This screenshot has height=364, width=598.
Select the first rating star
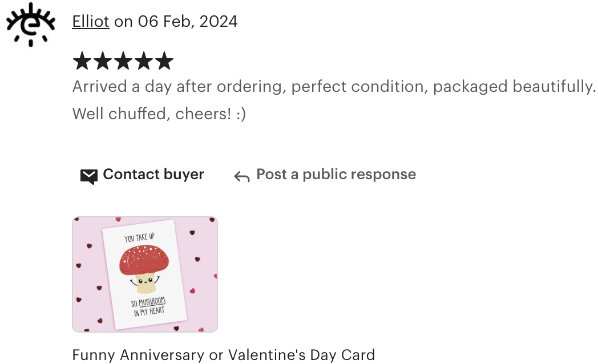click(82, 61)
